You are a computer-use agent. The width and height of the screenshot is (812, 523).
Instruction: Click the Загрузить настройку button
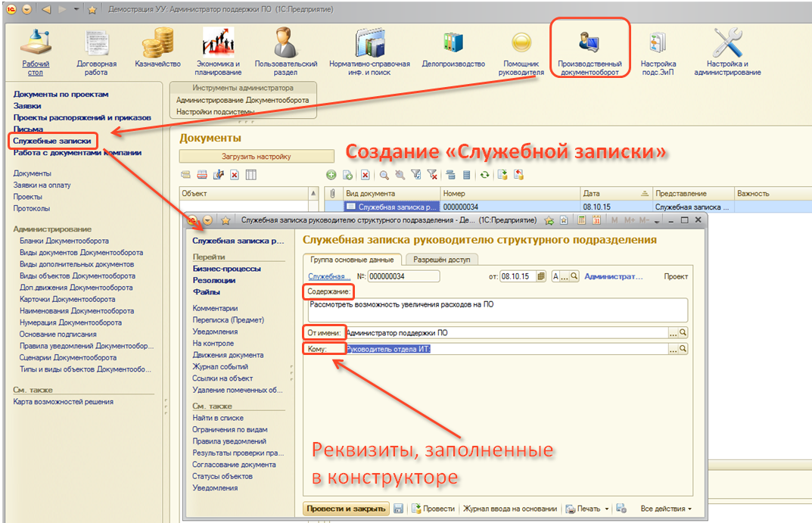coord(256,157)
